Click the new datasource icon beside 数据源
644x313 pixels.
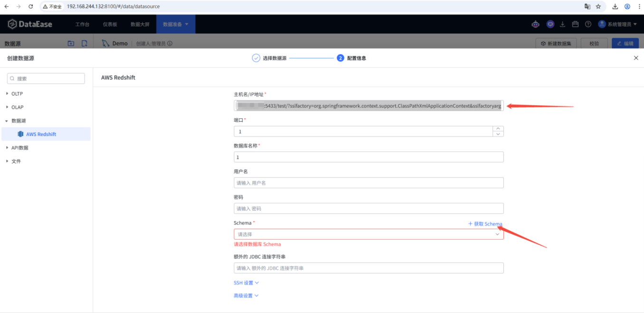click(84, 43)
